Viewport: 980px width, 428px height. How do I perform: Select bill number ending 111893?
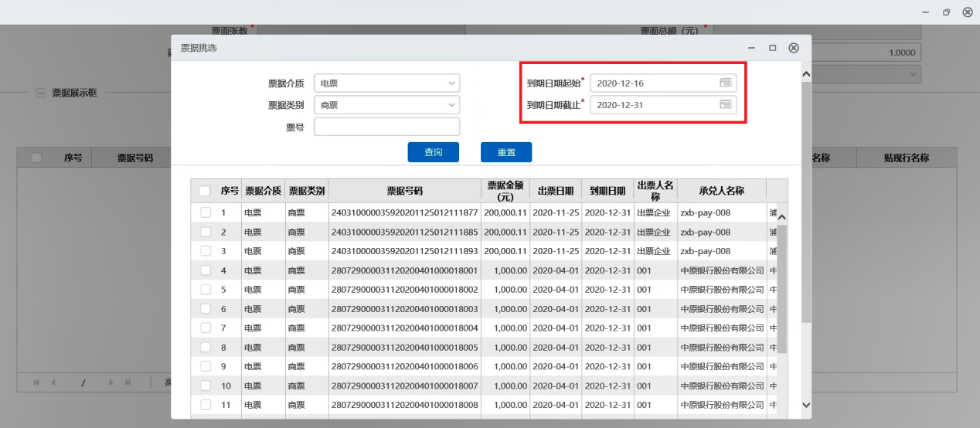coord(404,250)
